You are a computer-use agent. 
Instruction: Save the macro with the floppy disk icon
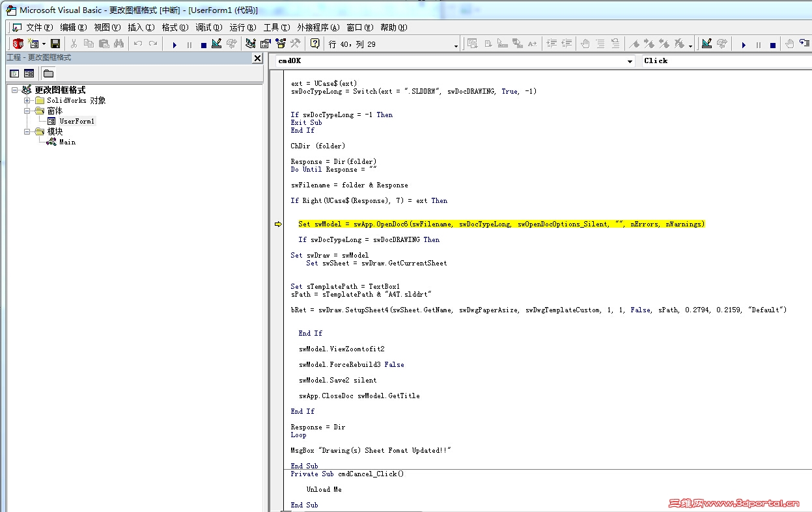point(55,44)
